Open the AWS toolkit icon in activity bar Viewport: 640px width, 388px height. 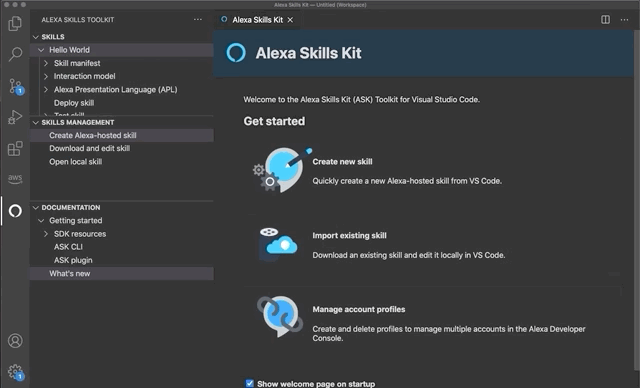(x=15, y=179)
